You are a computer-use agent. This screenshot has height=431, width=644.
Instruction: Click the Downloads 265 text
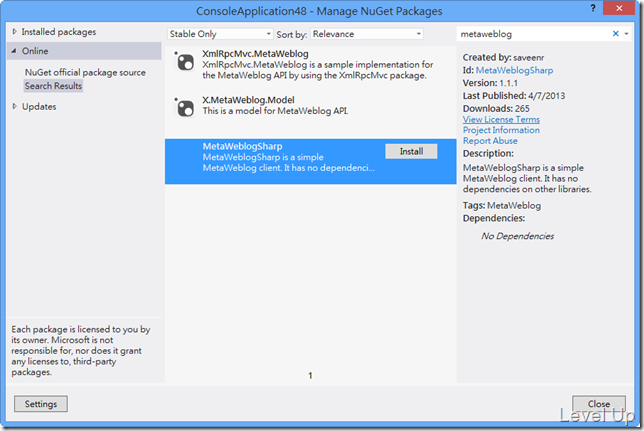tap(496, 108)
